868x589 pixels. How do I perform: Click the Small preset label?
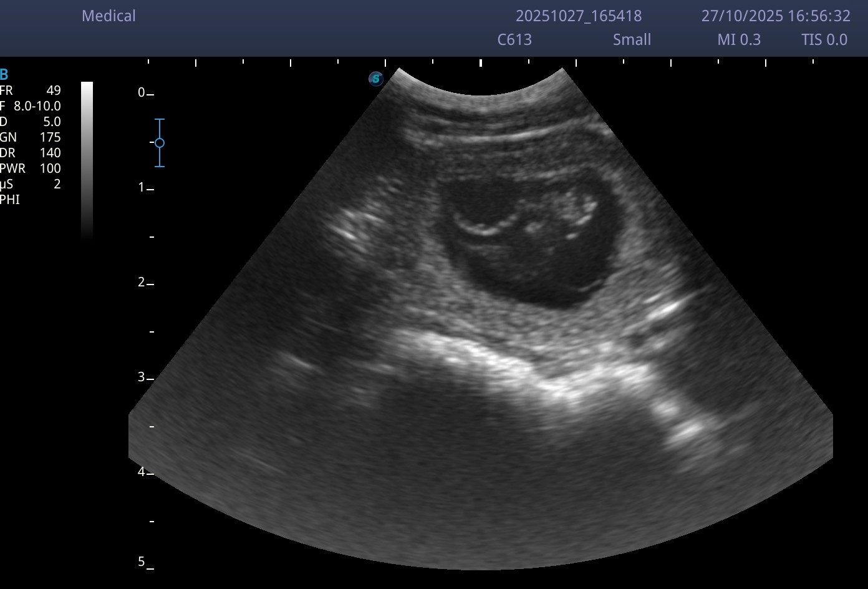click(x=632, y=40)
